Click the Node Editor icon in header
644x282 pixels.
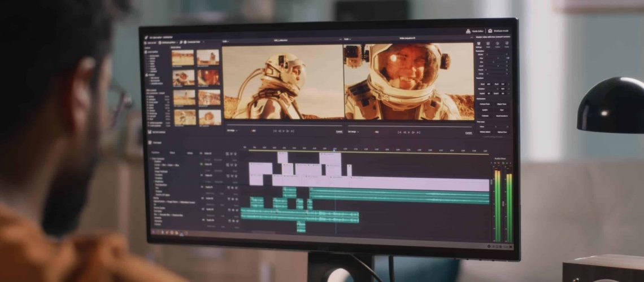[x=468, y=31]
